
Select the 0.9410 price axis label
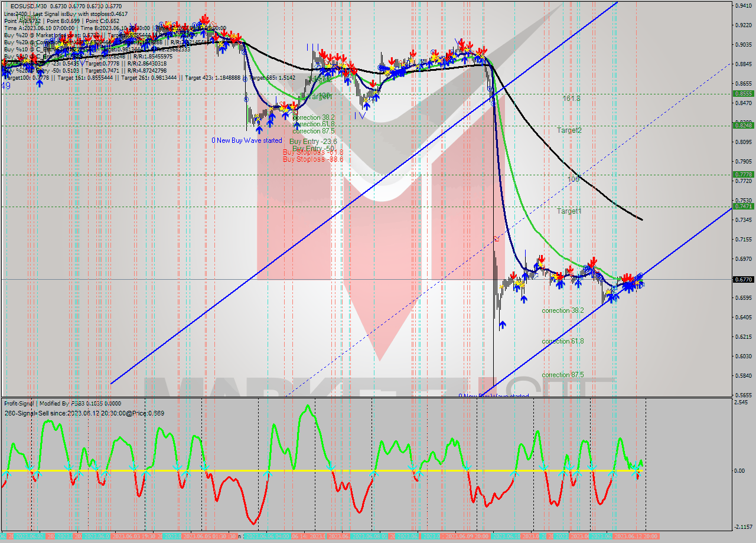pos(742,5)
